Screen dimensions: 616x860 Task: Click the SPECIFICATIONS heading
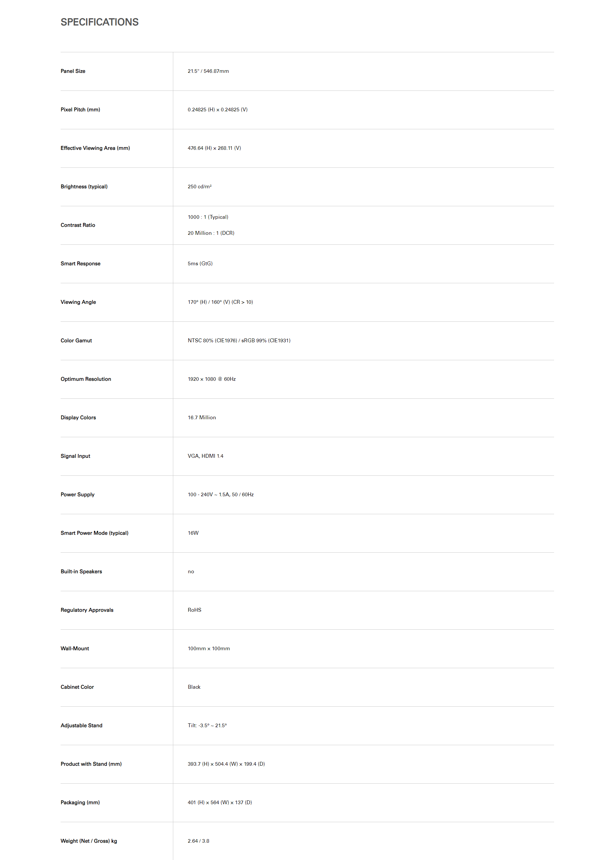click(x=99, y=22)
